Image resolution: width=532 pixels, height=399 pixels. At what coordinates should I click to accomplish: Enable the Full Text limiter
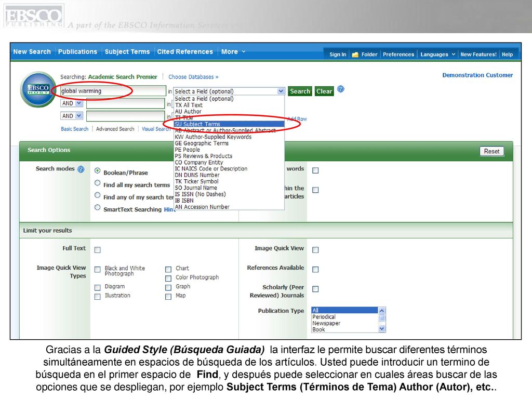tap(97, 250)
